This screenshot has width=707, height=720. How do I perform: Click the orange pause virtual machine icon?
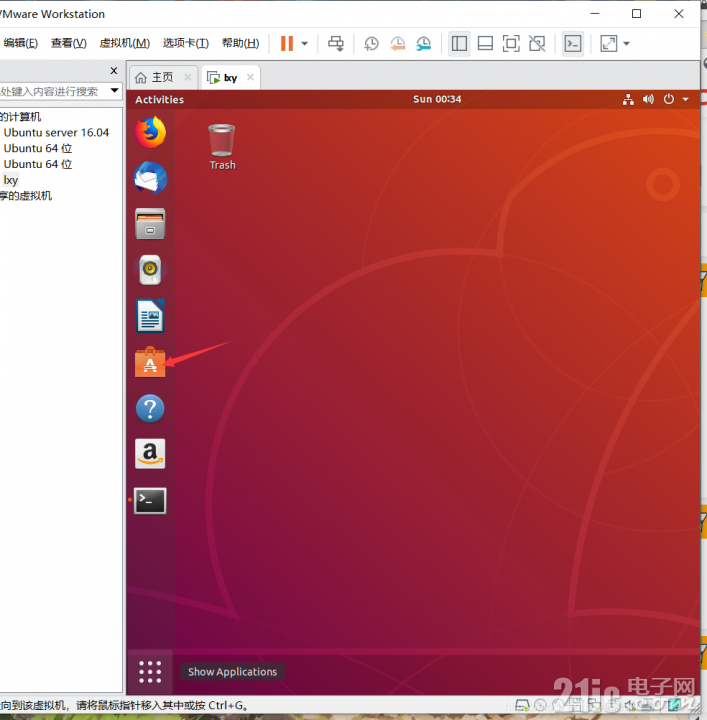pyautogui.click(x=287, y=44)
